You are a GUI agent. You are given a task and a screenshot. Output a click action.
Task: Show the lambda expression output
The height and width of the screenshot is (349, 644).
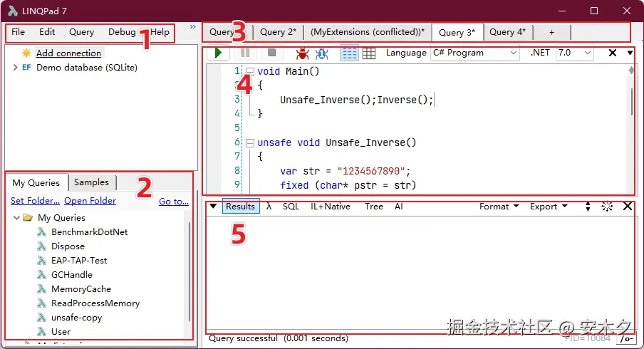(269, 207)
